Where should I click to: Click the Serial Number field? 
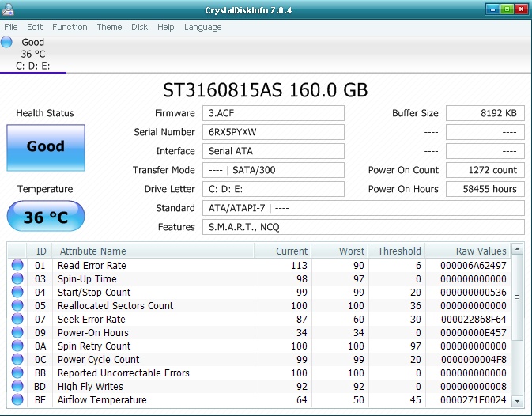click(x=274, y=132)
